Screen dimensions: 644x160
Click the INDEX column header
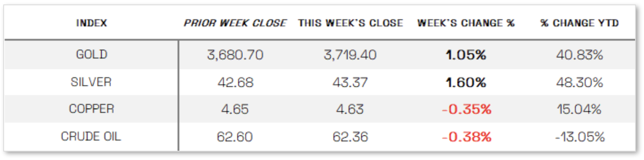pos(91,23)
